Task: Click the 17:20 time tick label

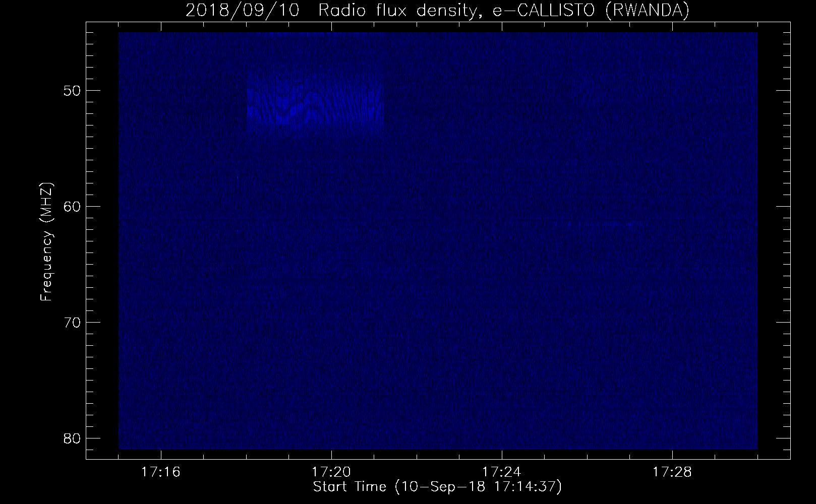Action: point(331,472)
